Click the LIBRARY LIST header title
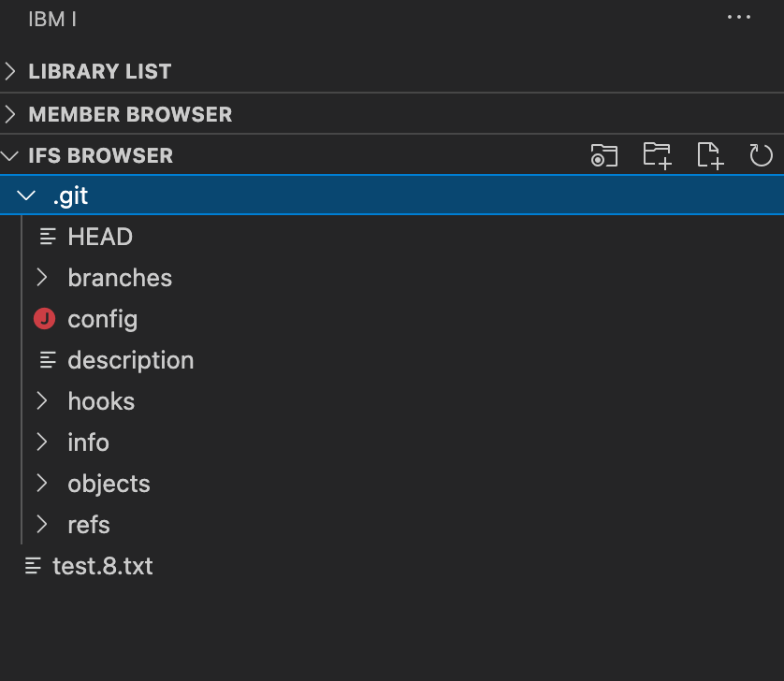 coord(100,71)
